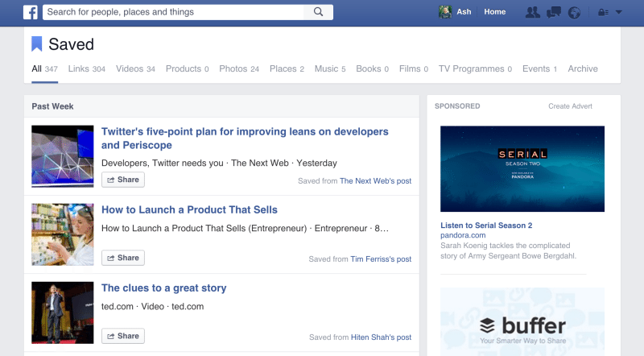Switch to the Links tab

(87, 69)
